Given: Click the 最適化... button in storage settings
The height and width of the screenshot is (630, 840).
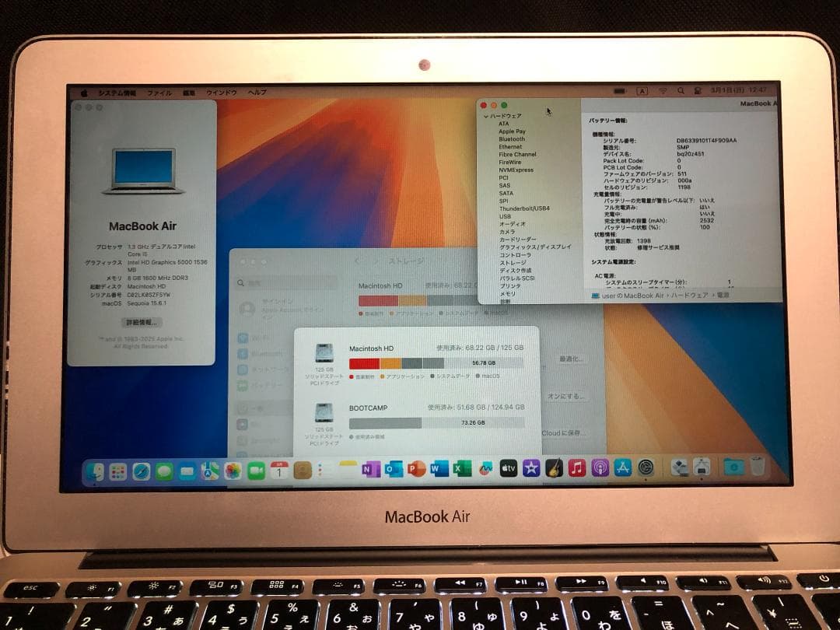Looking at the screenshot, I should point(572,359).
